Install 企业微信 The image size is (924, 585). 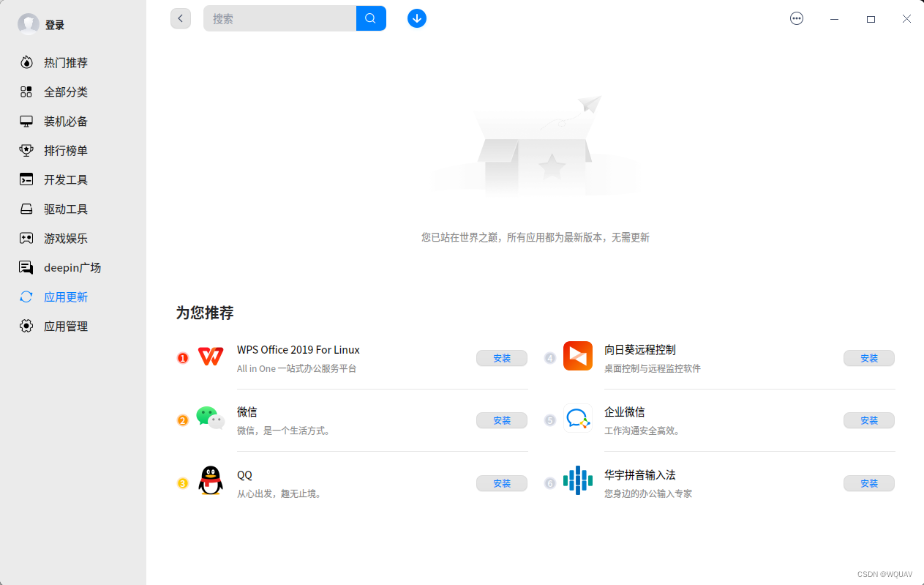pos(869,420)
